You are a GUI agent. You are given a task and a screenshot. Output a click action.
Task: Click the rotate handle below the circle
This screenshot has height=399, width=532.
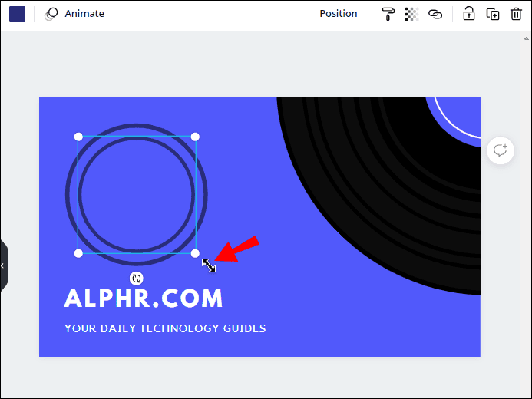tap(137, 279)
